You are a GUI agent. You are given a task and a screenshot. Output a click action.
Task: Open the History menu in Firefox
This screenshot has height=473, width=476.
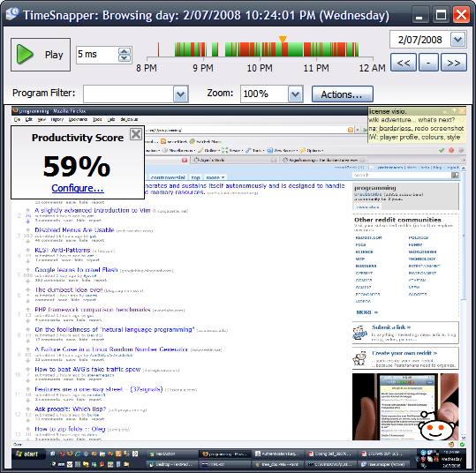57,119
